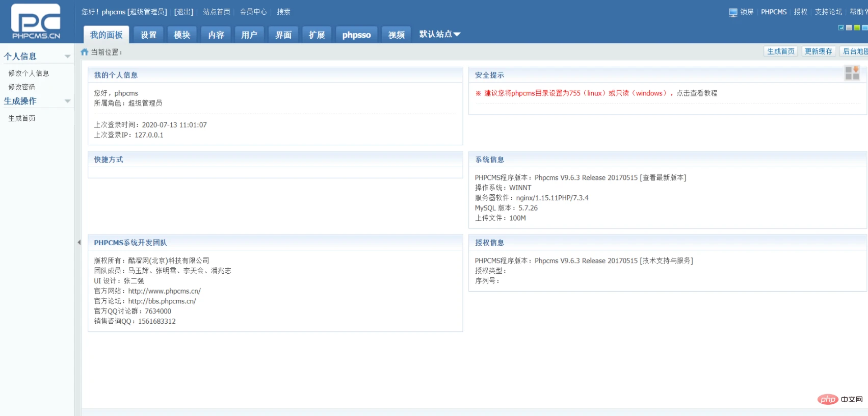Click the 我的个人信息 panel header

[x=275, y=75]
